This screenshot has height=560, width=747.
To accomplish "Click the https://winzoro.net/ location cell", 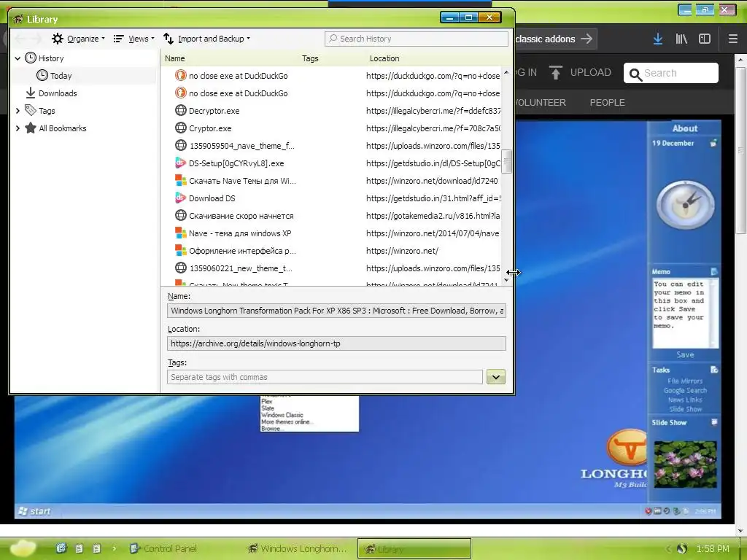I will pos(402,251).
